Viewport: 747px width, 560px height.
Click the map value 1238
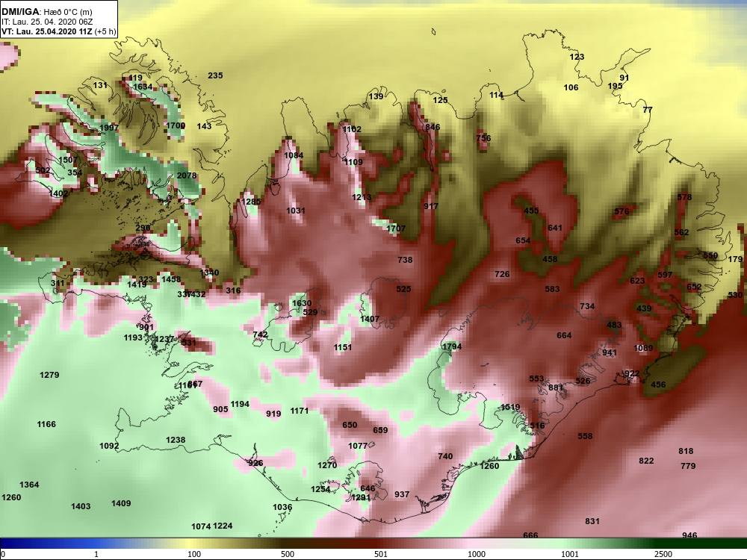pos(176,440)
